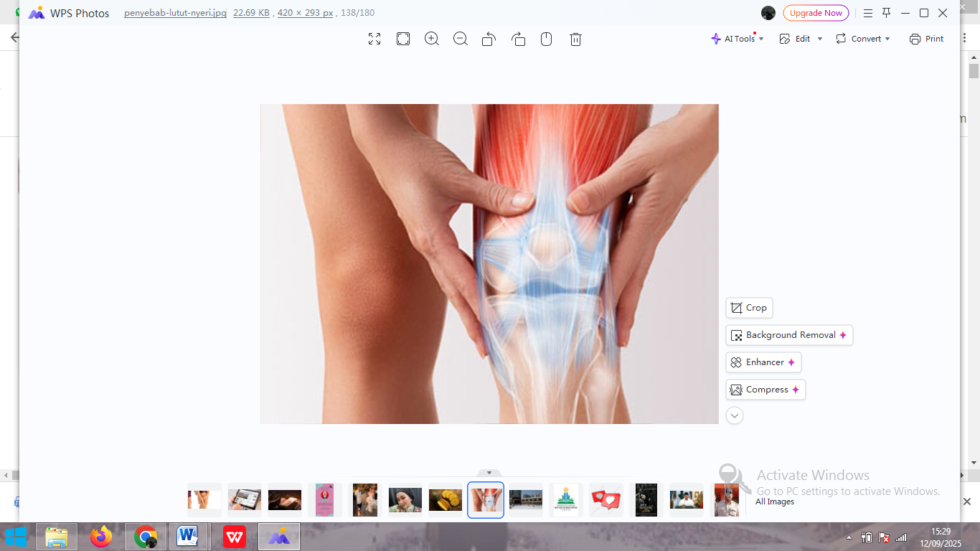Open All Images view
The height and width of the screenshot is (551, 980).
[x=775, y=501]
